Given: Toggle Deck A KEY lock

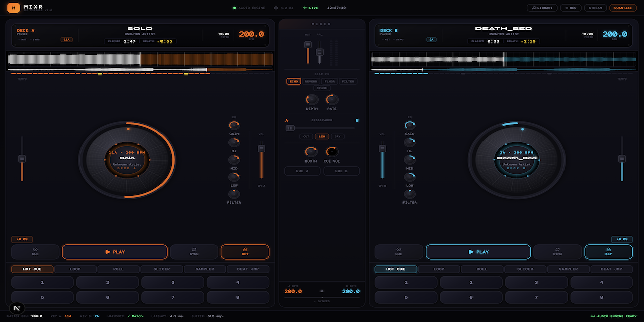Looking at the screenshot, I should coord(245,252).
